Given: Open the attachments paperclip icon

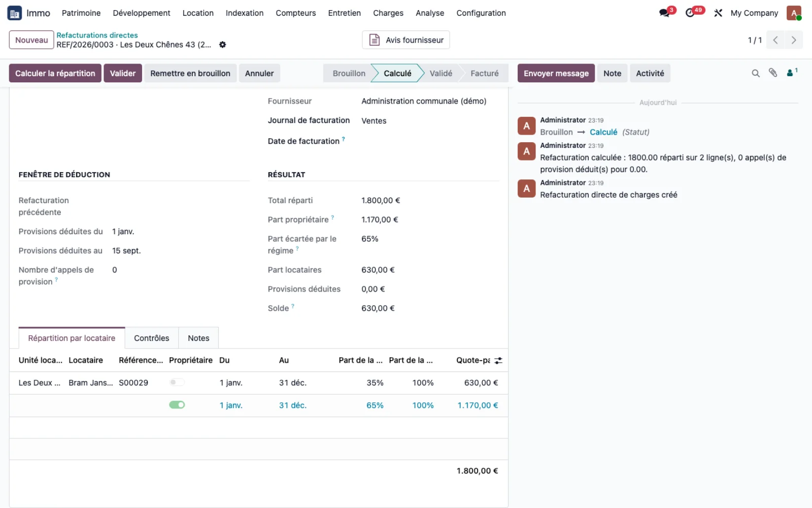Looking at the screenshot, I should (x=773, y=73).
